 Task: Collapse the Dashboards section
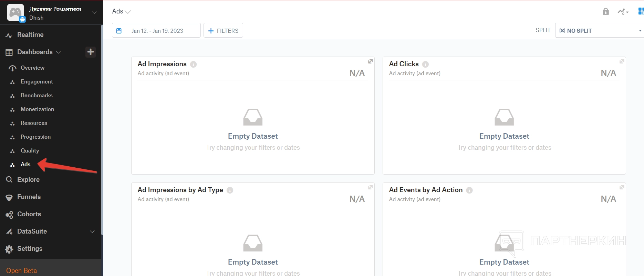59,52
